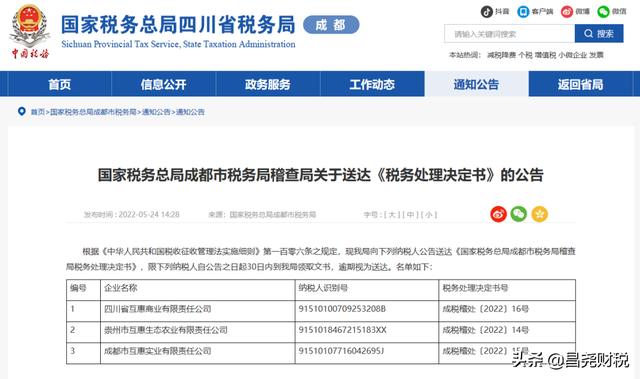Click decision number 成税稽处〔2022〕16号
The image size is (640, 379).
click(x=486, y=309)
